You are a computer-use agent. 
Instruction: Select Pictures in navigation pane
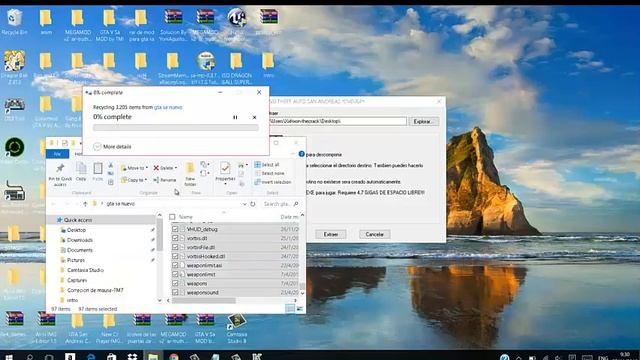click(76, 260)
